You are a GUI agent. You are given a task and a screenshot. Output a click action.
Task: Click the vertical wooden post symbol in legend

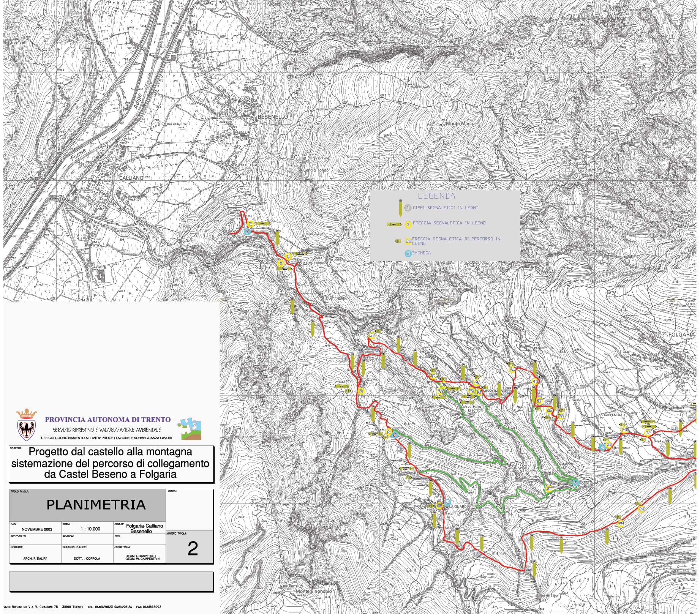point(400,208)
